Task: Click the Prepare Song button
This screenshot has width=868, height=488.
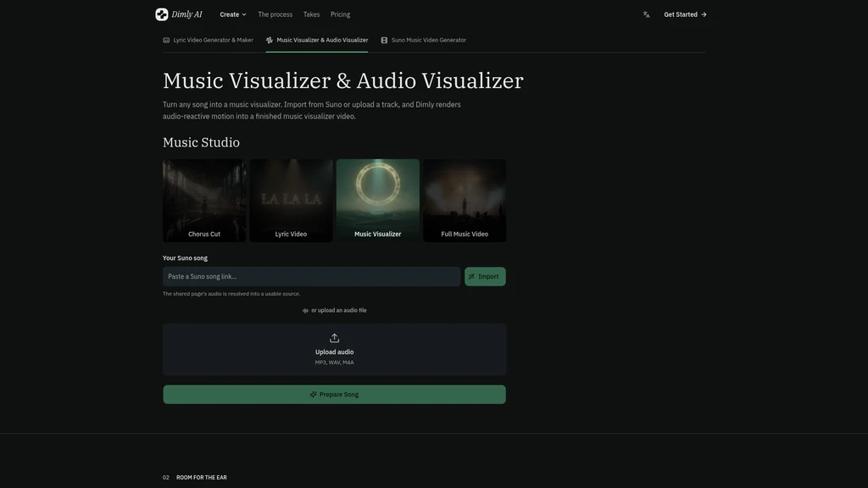Action: point(334,395)
